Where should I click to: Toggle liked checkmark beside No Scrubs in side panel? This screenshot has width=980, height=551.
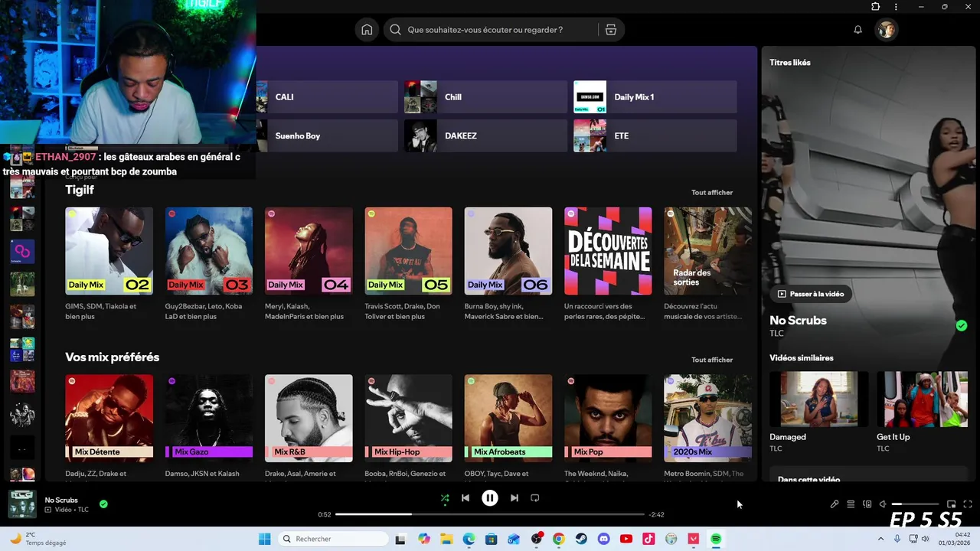pyautogui.click(x=962, y=325)
